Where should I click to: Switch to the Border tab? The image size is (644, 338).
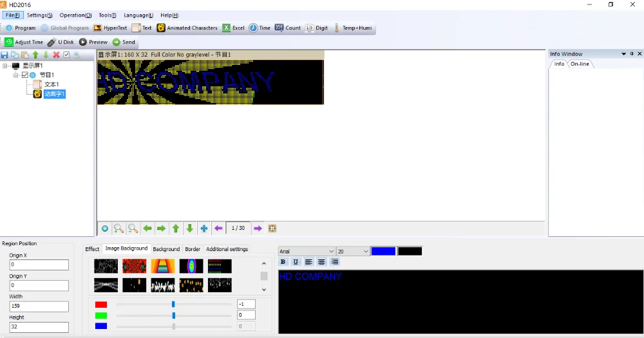pos(193,249)
